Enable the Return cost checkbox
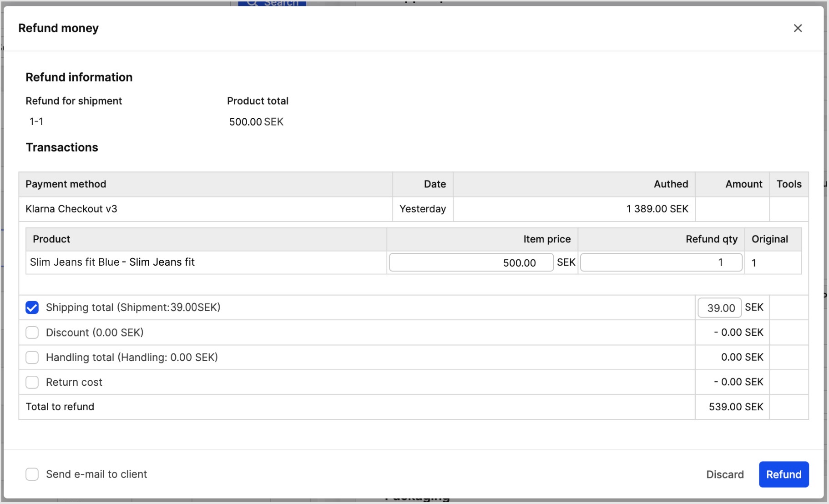829x504 pixels. pyautogui.click(x=32, y=382)
